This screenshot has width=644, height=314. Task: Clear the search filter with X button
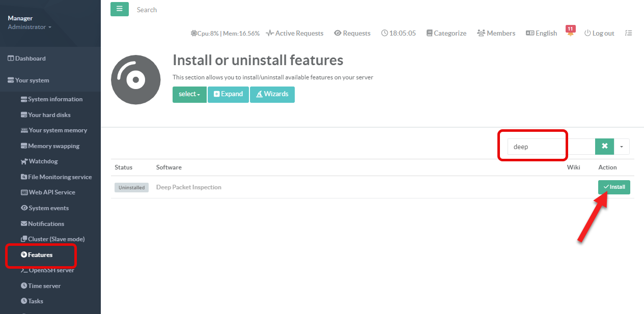tap(604, 147)
